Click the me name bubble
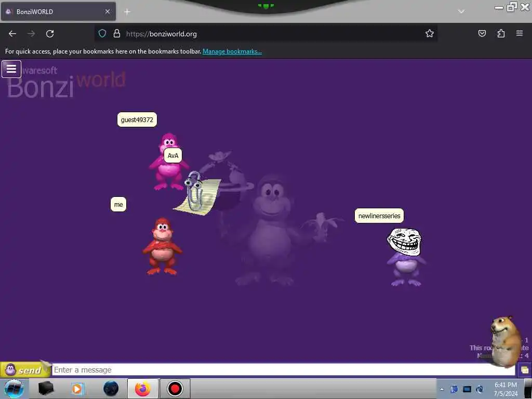Screen dimensions: 532x399 [x=118, y=205]
